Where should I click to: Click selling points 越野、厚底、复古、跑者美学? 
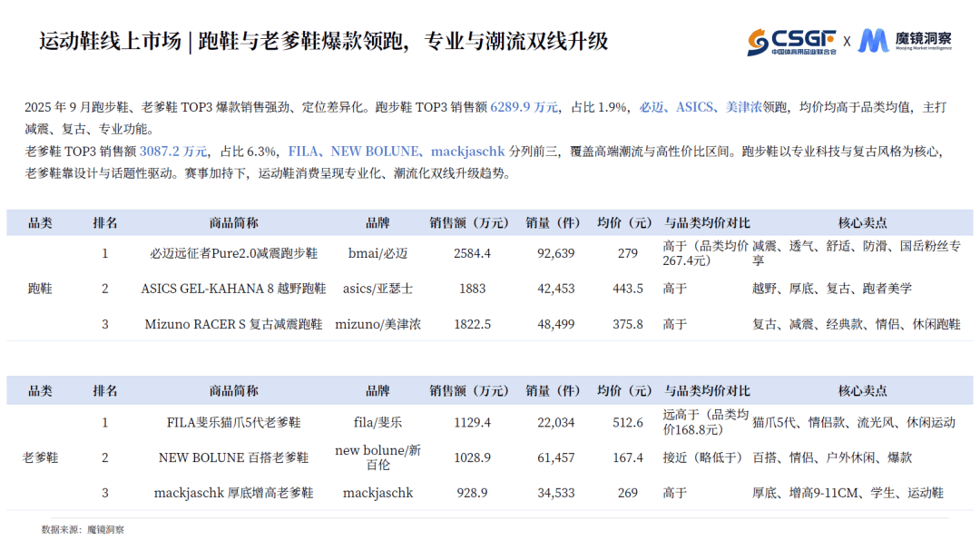coord(832,288)
